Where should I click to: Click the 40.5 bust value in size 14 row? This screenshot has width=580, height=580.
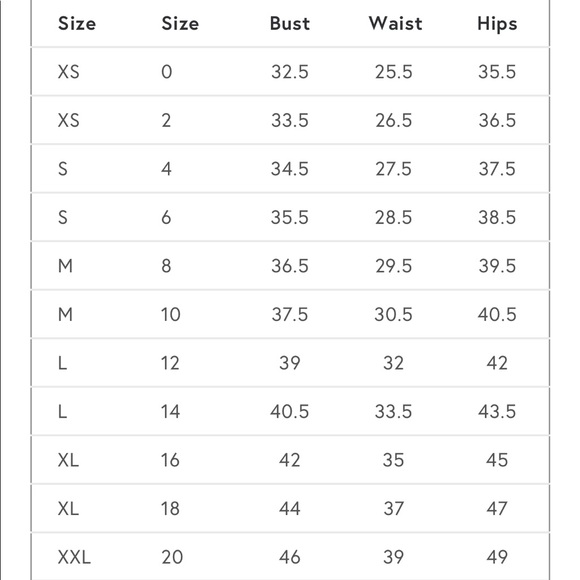tap(290, 412)
